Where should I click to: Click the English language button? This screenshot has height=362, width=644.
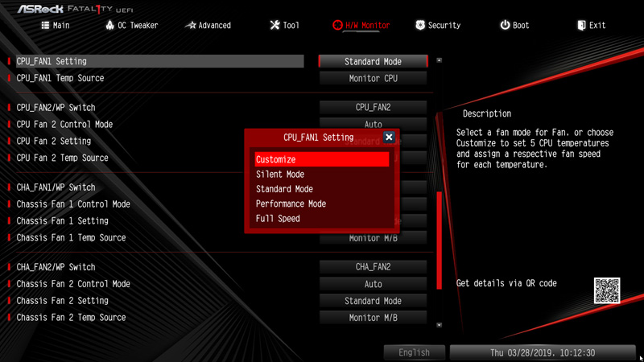414,352
